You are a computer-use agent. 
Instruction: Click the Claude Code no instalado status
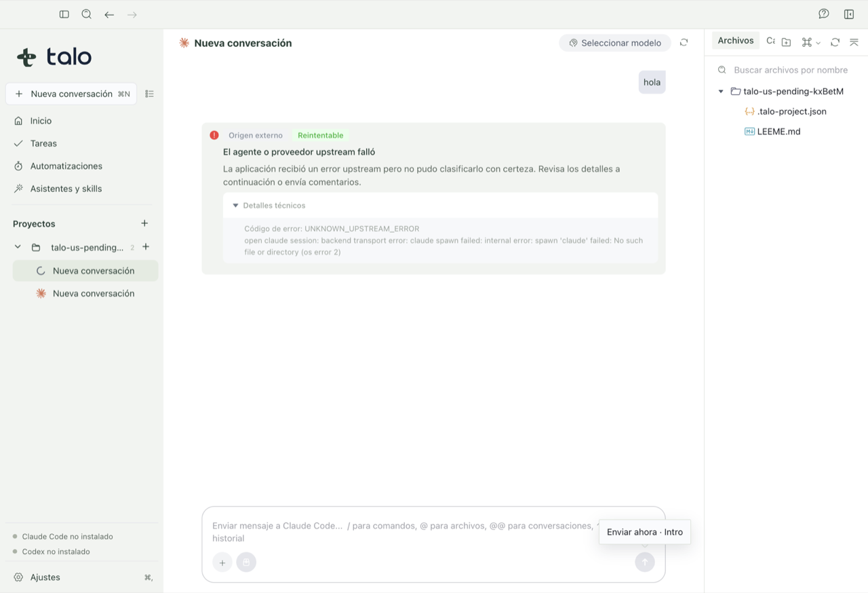[x=63, y=537]
